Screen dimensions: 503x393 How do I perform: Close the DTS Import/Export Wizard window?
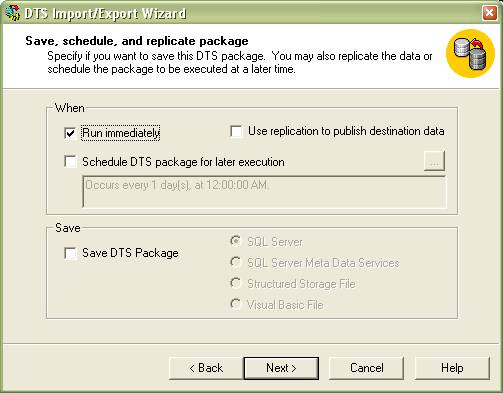pyautogui.click(x=489, y=13)
